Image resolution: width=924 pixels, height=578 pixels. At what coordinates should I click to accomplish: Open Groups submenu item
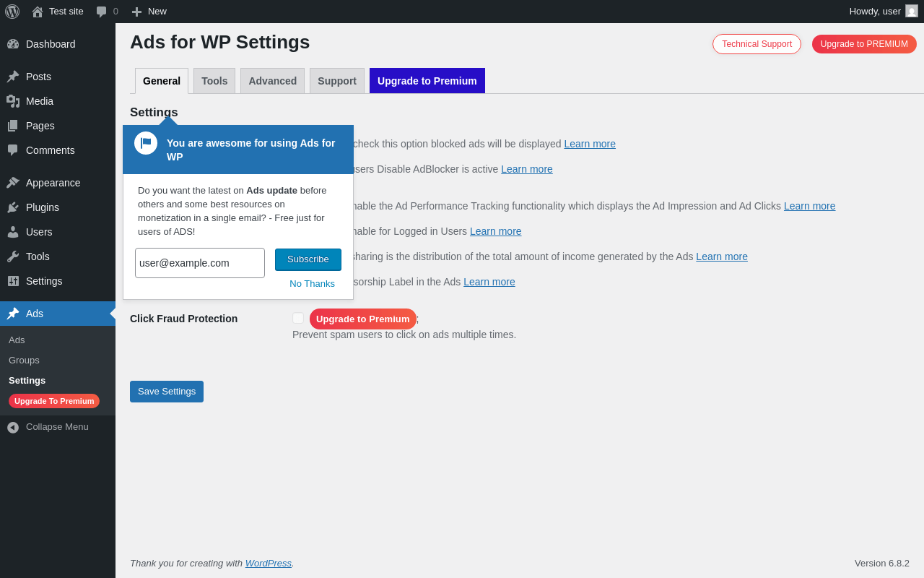(24, 360)
